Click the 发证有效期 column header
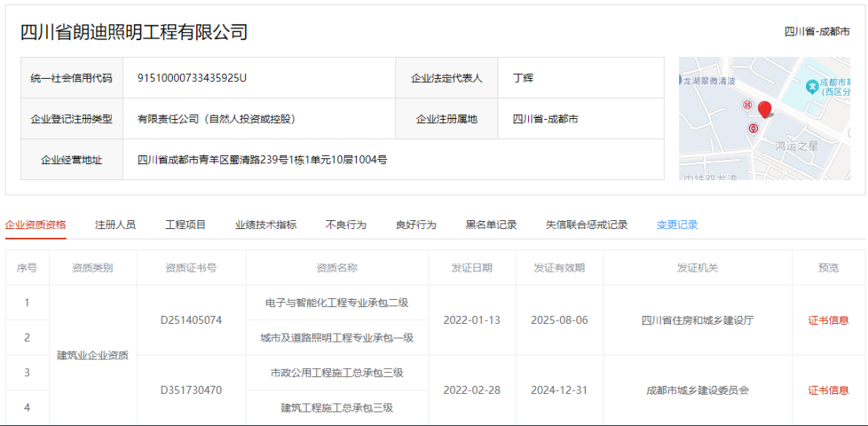Viewport: 868px width, 426px height. pyautogui.click(x=559, y=268)
